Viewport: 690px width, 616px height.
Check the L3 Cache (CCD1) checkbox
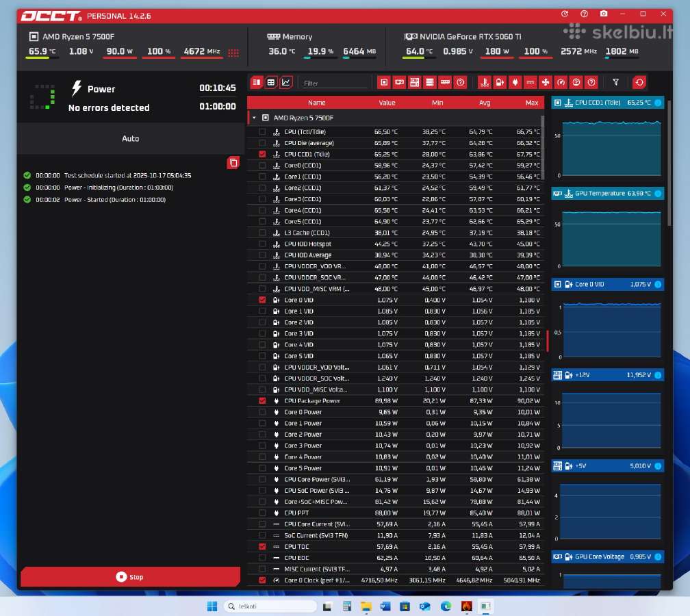pyautogui.click(x=262, y=232)
